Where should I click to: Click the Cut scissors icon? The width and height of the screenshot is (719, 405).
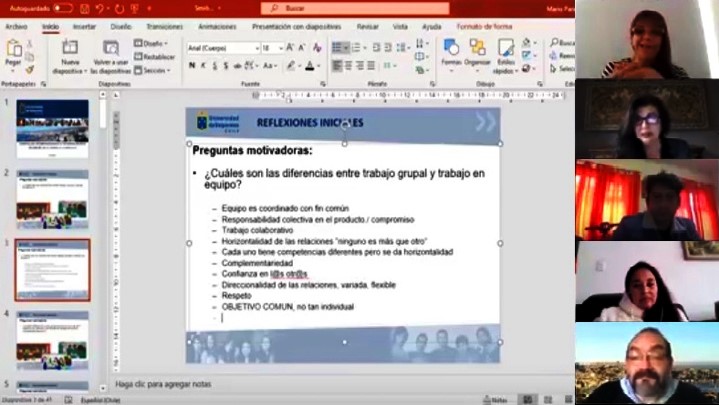click(29, 44)
